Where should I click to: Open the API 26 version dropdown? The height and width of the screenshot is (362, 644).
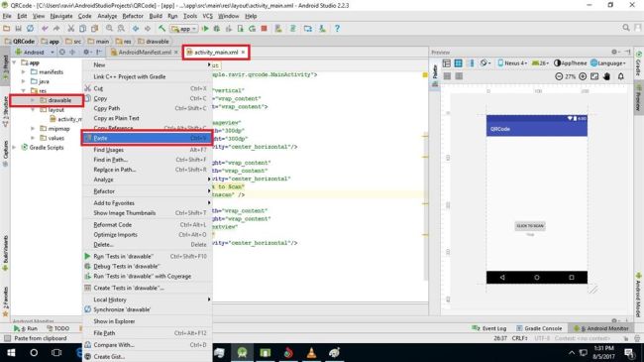tap(540, 62)
